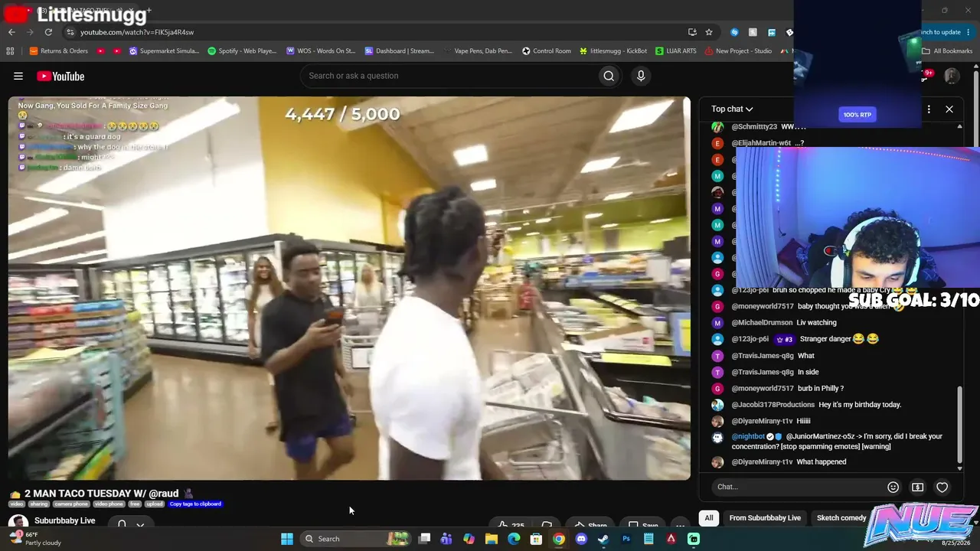Screen dimensions: 980x551
Task: Open the emoji picker in chat
Action: coord(893,487)
